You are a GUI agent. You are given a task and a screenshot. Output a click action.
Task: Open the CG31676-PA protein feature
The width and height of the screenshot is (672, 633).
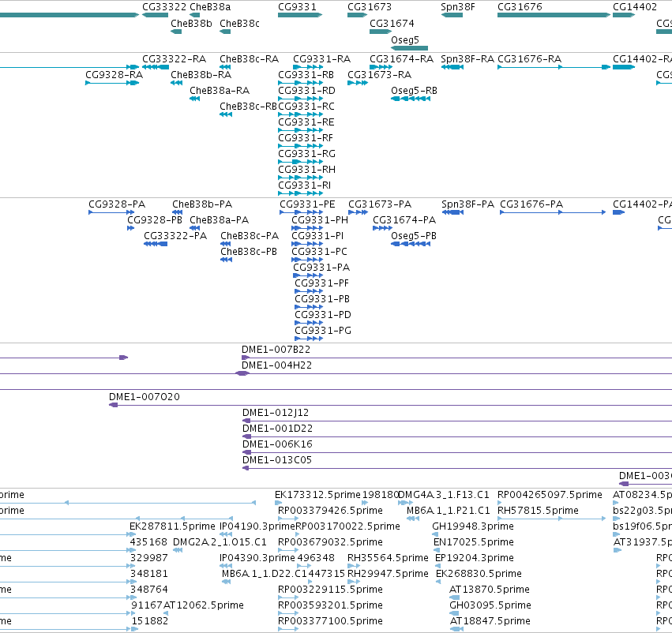tap(553, 212)
